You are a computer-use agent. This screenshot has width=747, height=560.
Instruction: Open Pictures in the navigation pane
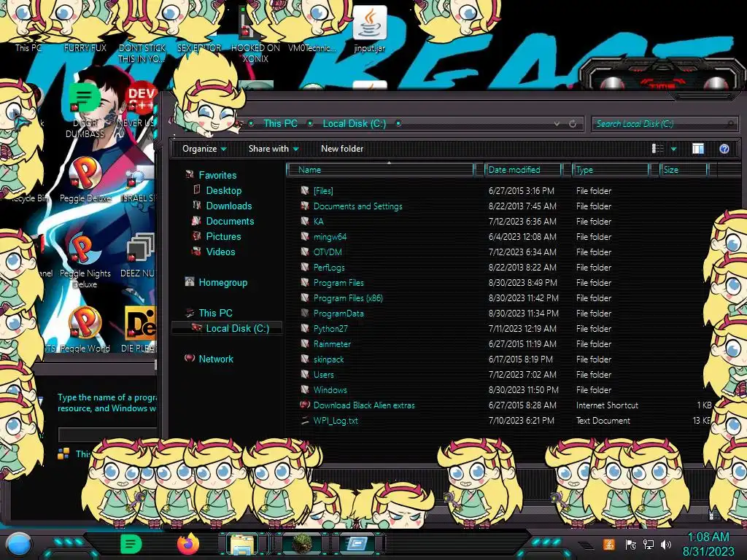(223, 236)
